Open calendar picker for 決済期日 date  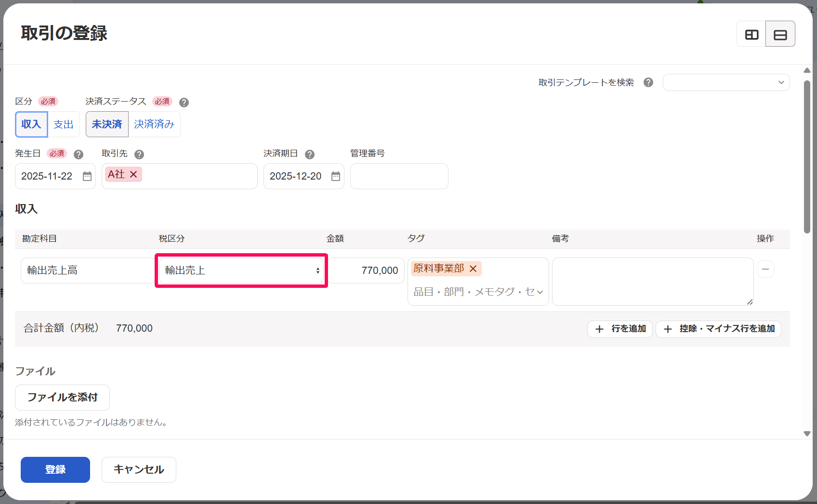pos(336,176)
